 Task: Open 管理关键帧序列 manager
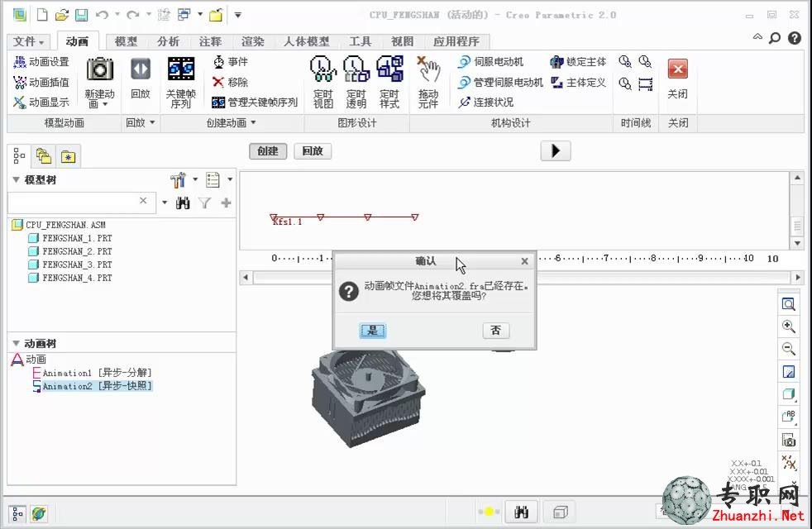pos(255,102)
